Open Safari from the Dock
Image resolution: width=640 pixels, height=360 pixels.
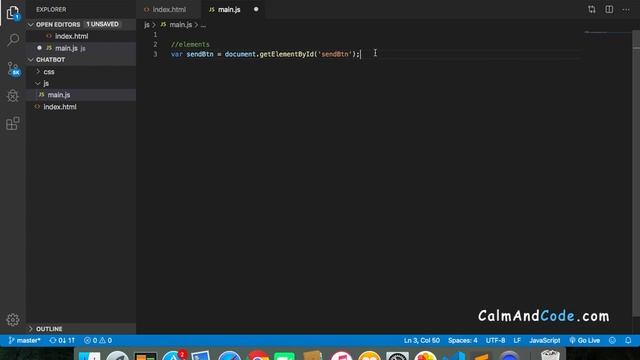229,356
